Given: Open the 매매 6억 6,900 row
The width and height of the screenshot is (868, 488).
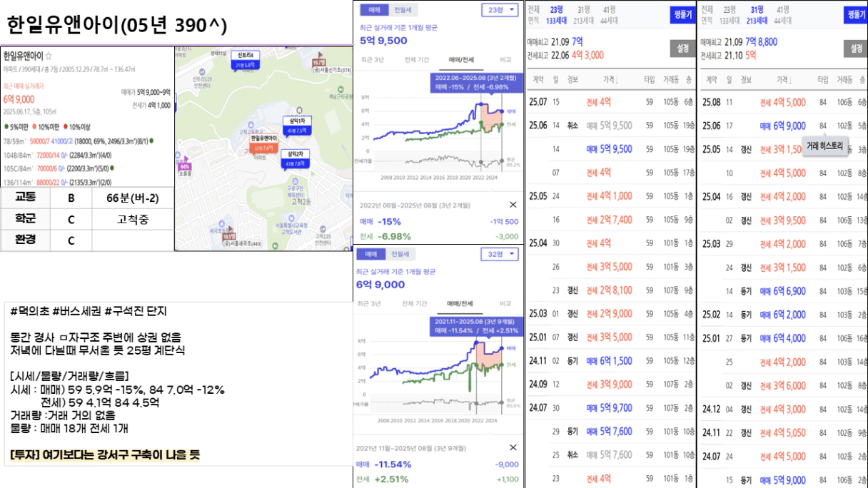Looking at the screenshot, I should click(784, 290).
